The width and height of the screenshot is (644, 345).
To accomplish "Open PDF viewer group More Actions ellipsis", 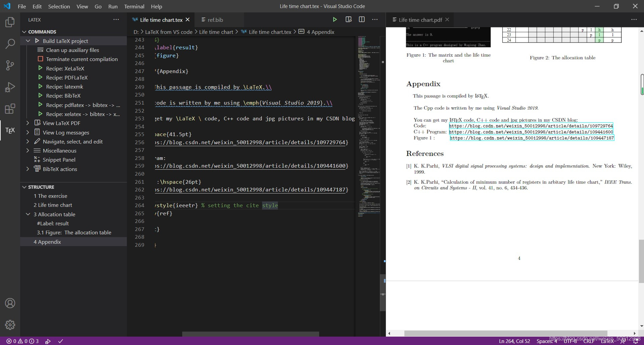I will pyautogui.click(x=634, y=20).
